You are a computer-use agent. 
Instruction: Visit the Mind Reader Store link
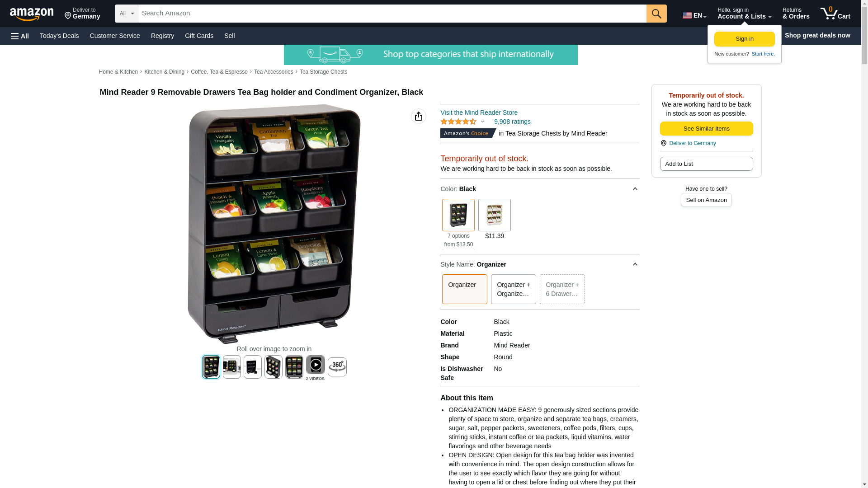tap(479, 113)
